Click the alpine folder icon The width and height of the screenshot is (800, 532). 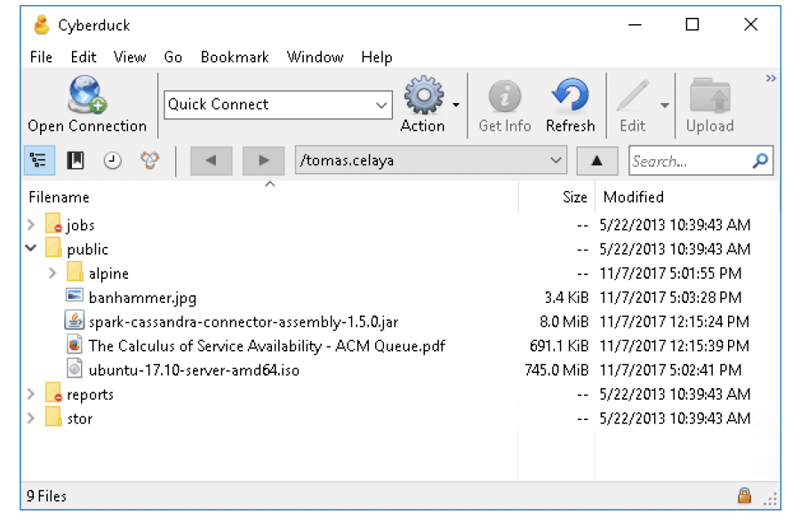75,272
